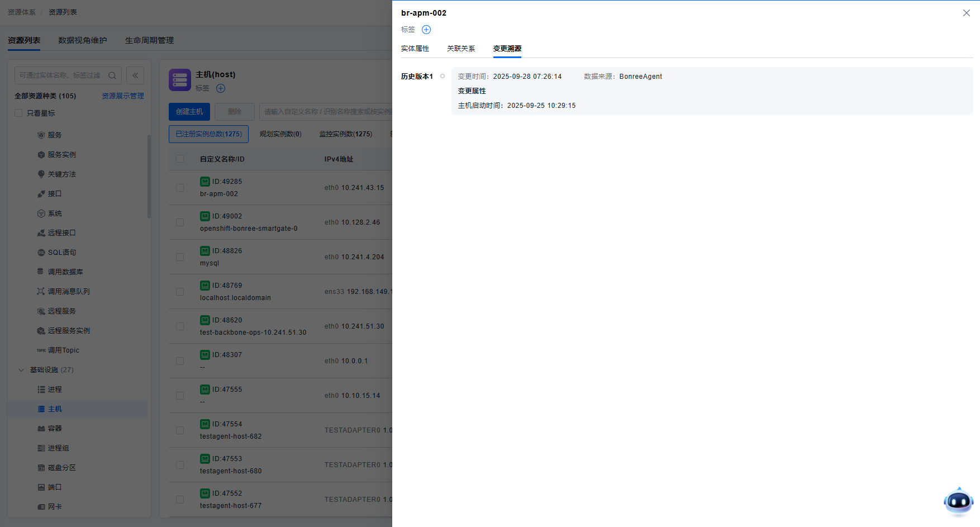Switch to the 实体属性 tab
This screenshot has height=527, width=980.
415,49
